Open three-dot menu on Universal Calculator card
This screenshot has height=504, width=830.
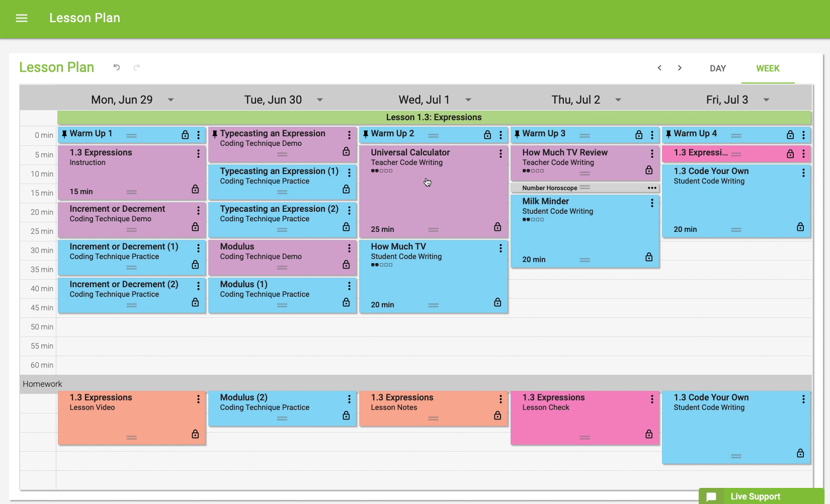501,154
